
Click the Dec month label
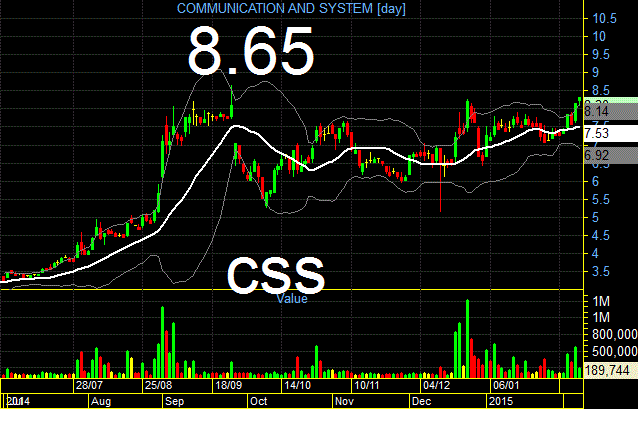click(x=421, y=401)
